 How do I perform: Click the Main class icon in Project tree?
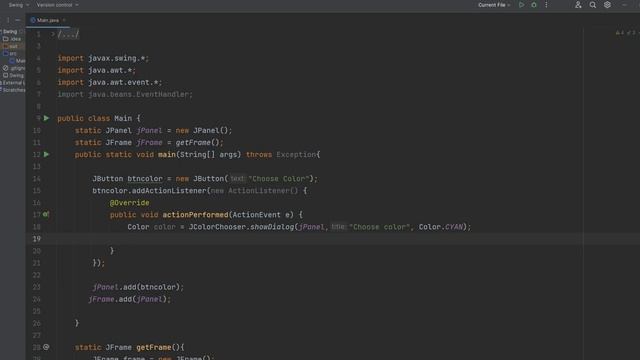[12, 61]
